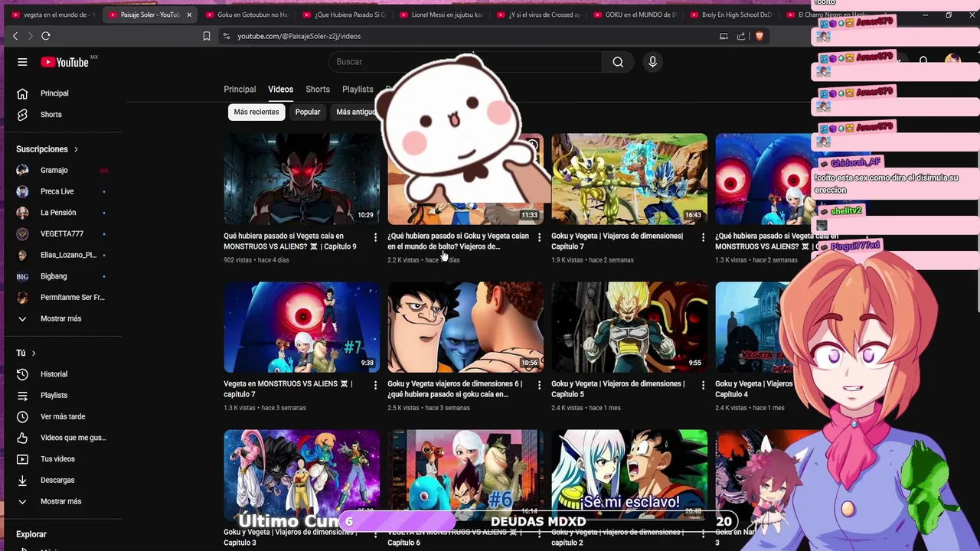980x551 pixels.
Task: Click the search magnifier button
Action: click(x=618, y=62)
